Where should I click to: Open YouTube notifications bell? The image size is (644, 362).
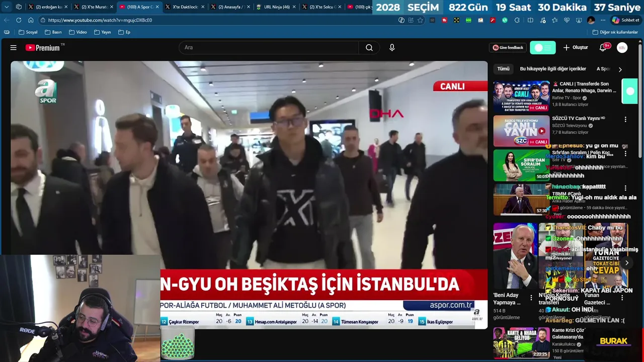(603, 48)
